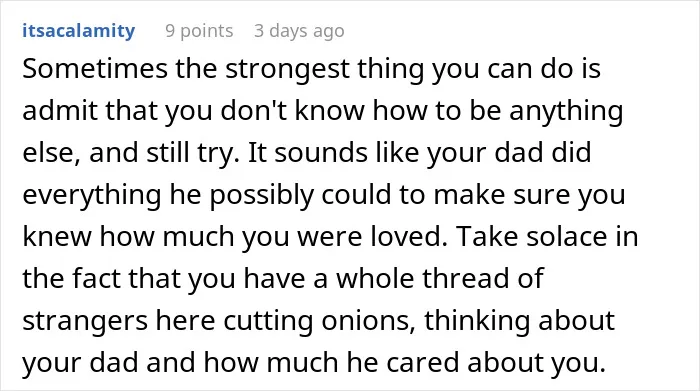Image resolution: width=700 pixels, height=391 pixels.
Task: Click the word strangers in the comment
Action: (x=85, y=321)
